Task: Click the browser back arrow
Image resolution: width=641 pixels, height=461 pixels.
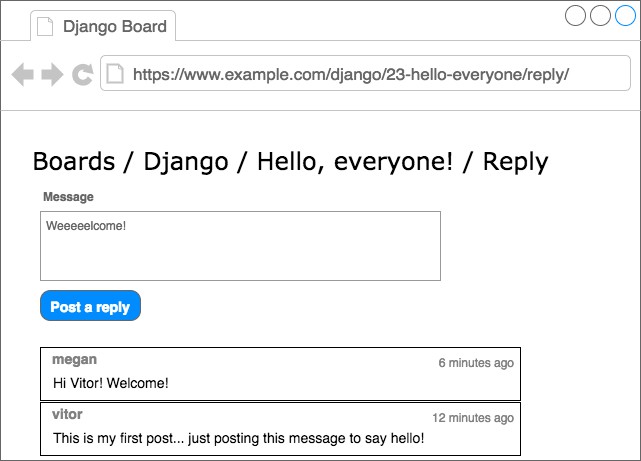Action: (22, 74)
